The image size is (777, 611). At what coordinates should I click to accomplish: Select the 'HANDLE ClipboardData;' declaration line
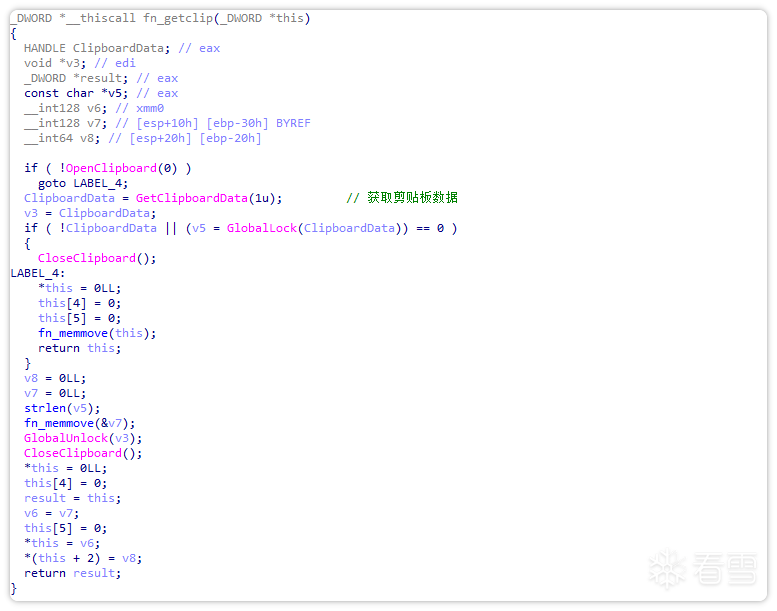click(122, 48)
